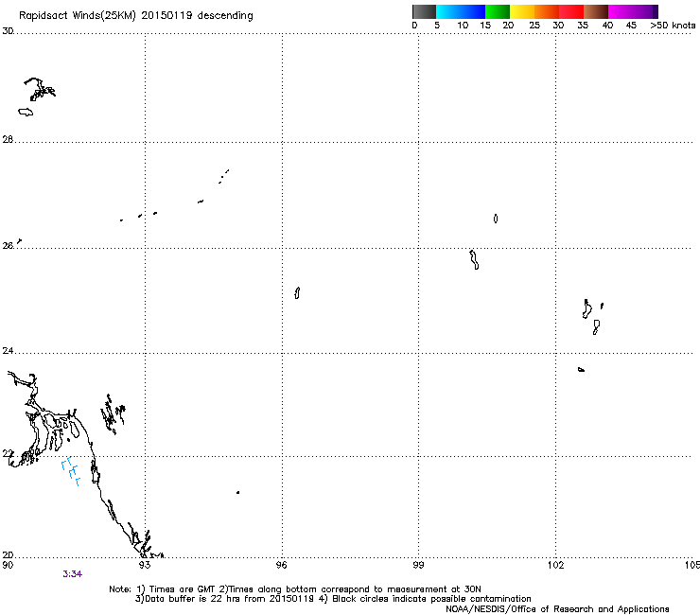Click the '28' latitude axis label
Image resolution: width=700 pixels, height=615 pixels.
8,139
